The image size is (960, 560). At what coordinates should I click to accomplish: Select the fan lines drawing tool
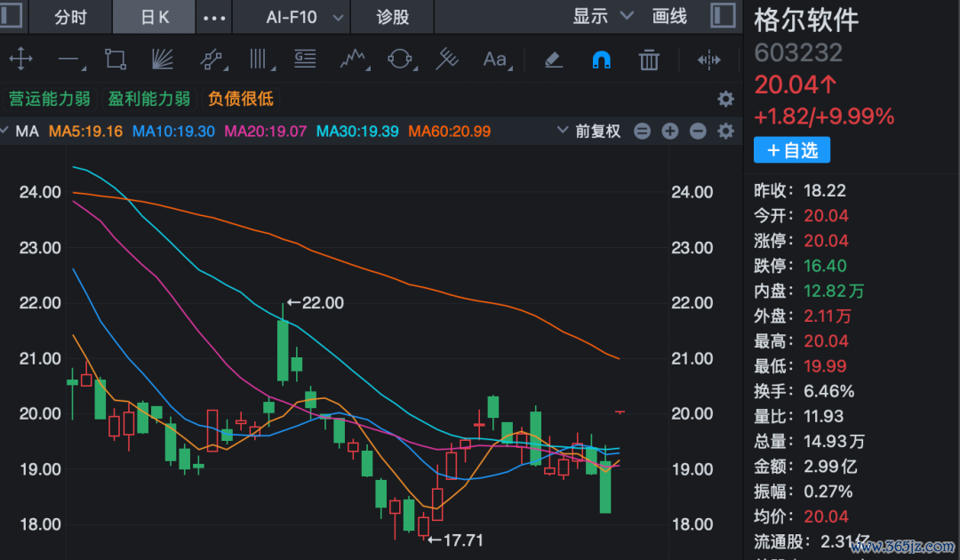(x=163, y=60)
